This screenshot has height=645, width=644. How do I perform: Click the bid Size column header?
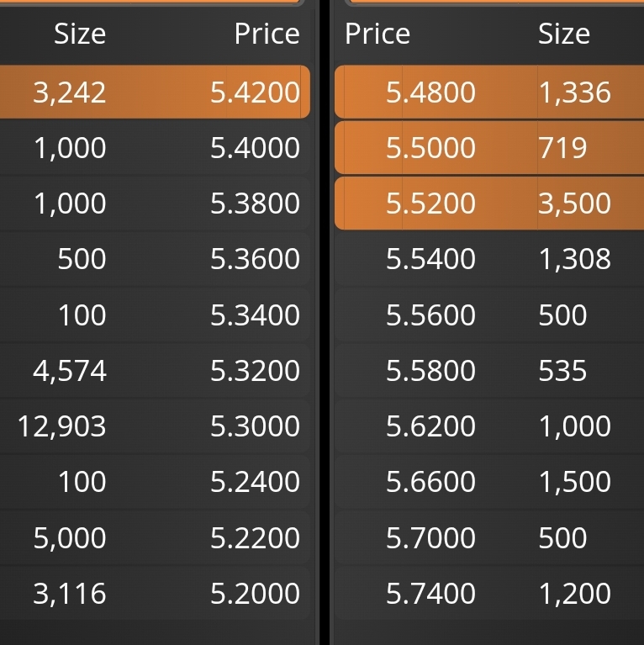coord(80,34)
